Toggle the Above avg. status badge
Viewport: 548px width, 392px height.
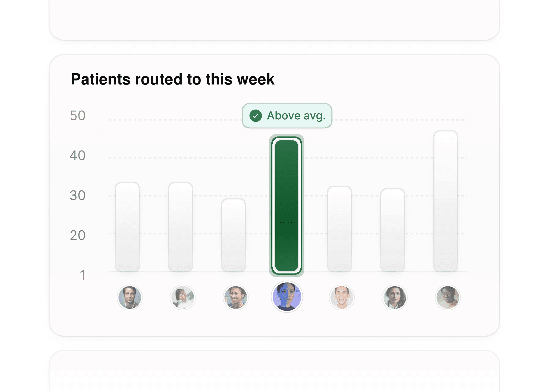pyautogui.click(x=287, y=115)
